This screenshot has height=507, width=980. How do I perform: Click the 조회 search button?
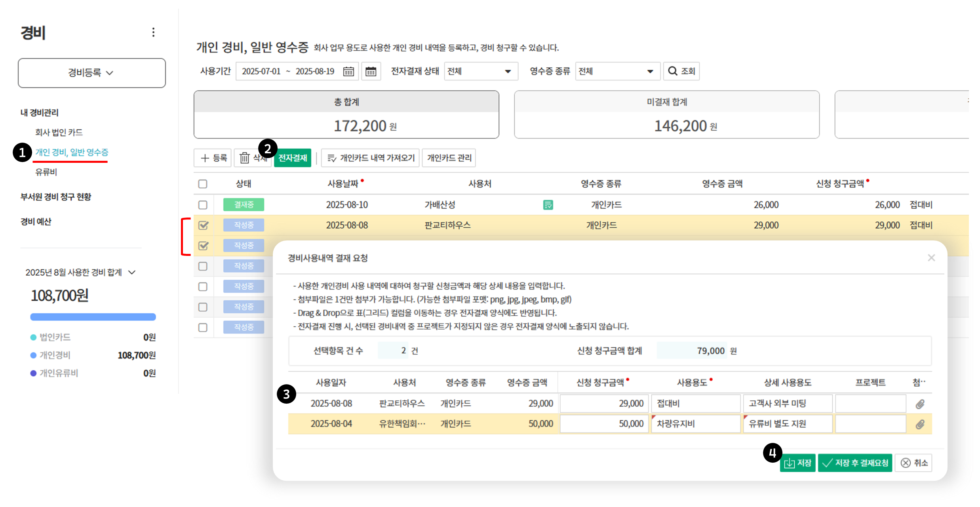click(x=681, y=71)
